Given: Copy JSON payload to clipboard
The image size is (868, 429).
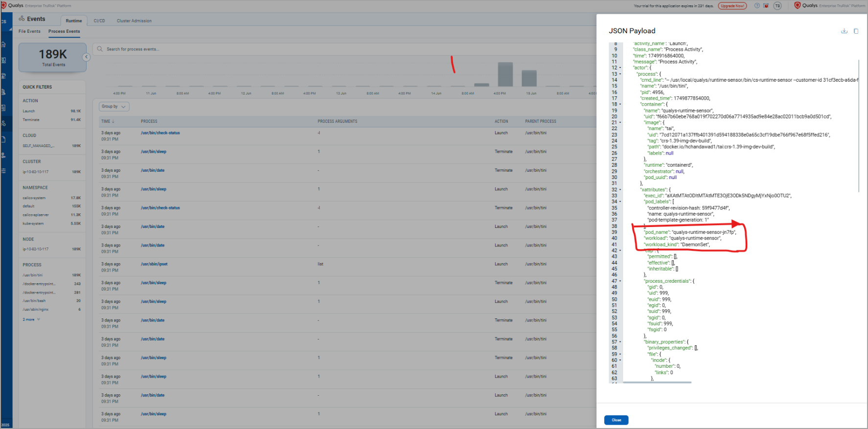Looking at the screenshot, I should point(856,31).
